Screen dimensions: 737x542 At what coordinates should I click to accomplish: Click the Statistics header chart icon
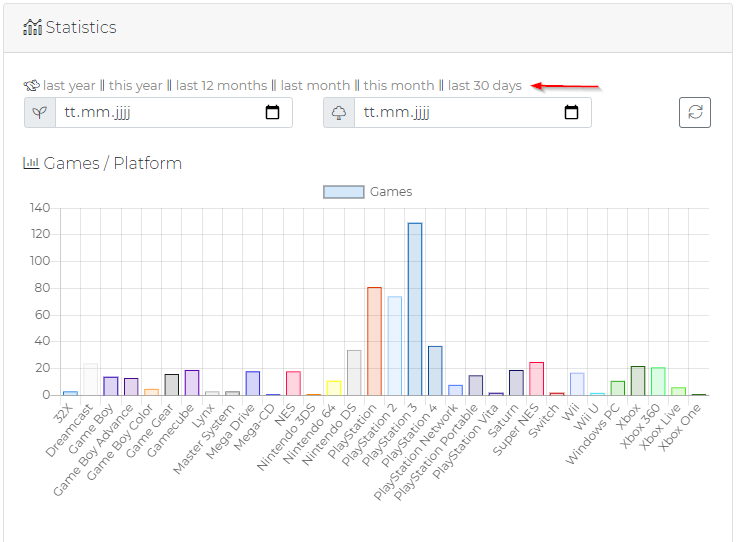[x=32, y=27]
